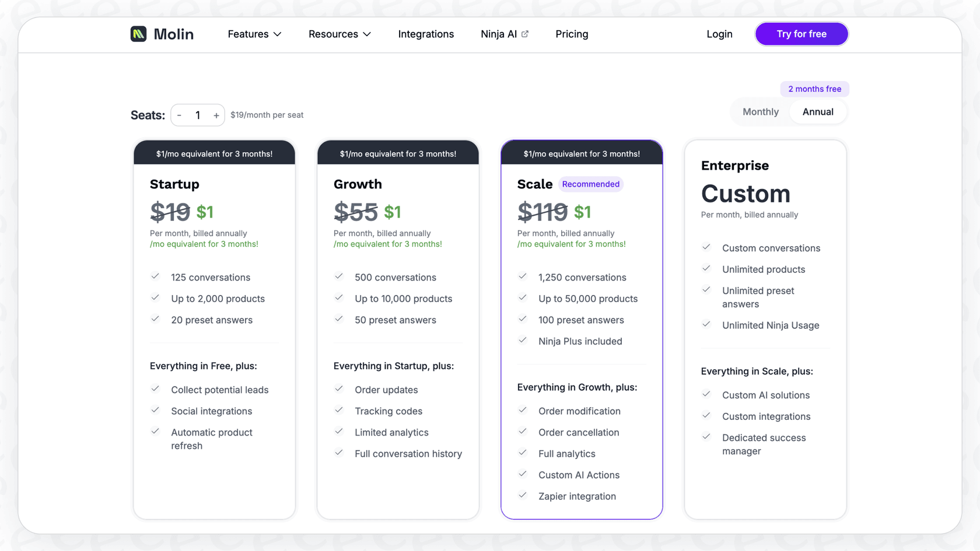
Task: Switch billing to Monthly
Action: click(760, 111)
